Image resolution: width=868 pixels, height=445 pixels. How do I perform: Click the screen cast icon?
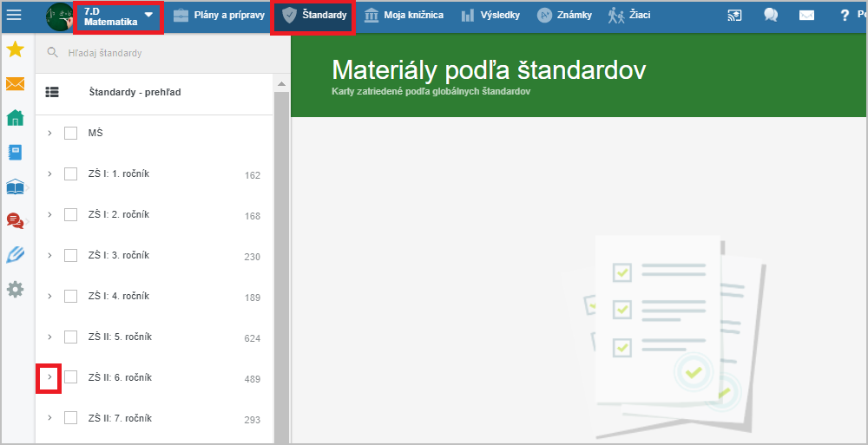tap(734, 16)
